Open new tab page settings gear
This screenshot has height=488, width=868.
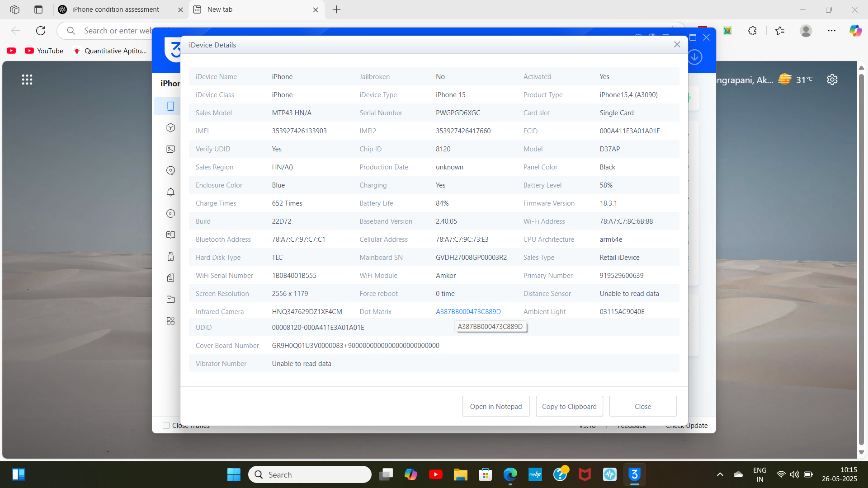832,80
